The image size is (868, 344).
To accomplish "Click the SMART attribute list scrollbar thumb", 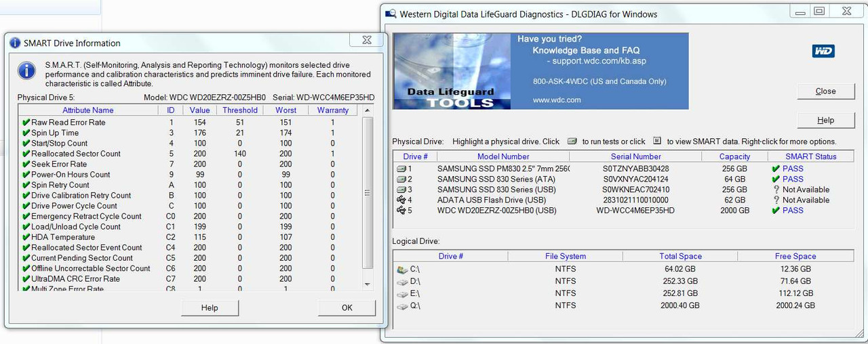I will [x=368, y=193].
